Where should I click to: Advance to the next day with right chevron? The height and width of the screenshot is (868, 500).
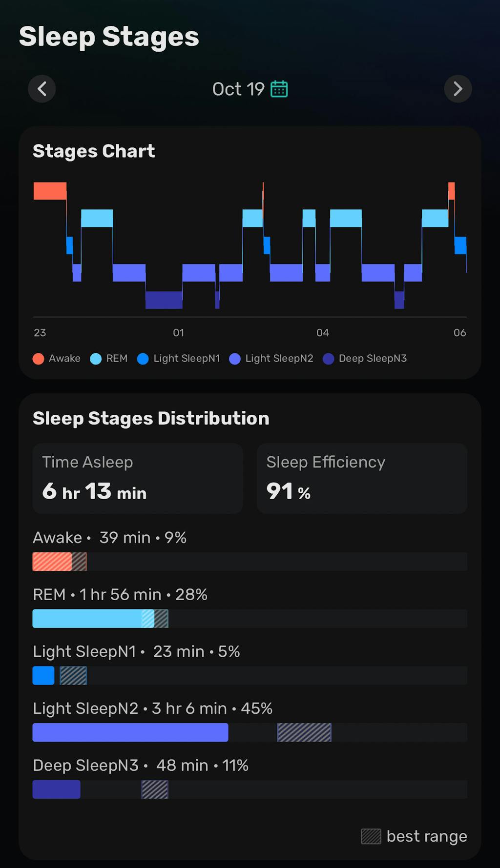coord(458,89)
